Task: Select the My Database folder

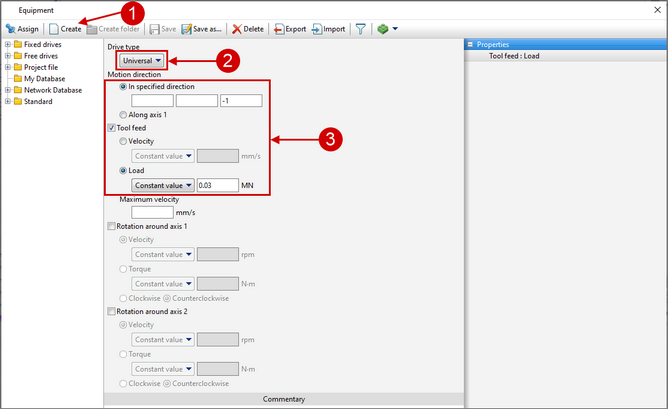Action: 45,79
